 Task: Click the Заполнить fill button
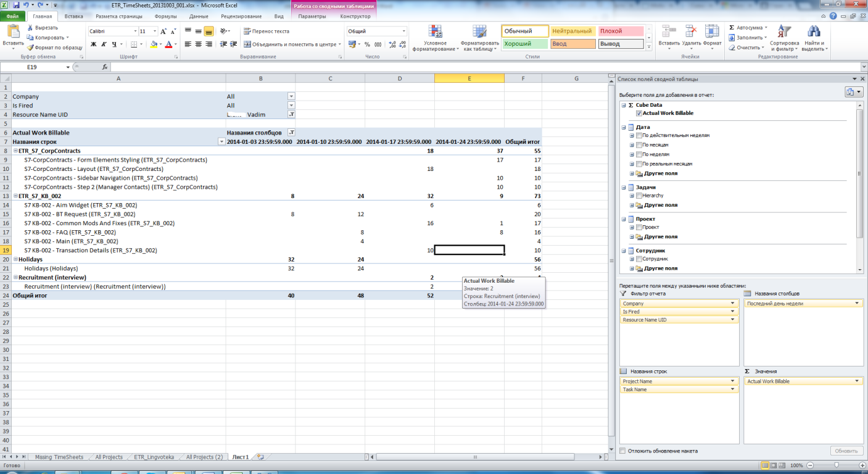point(746,38)
